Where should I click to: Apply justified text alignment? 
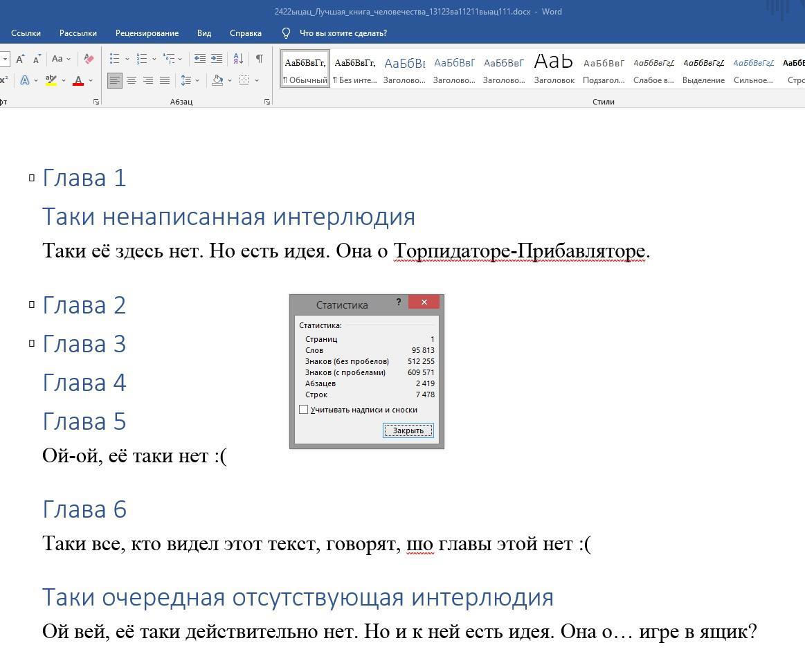pos(165,80)
